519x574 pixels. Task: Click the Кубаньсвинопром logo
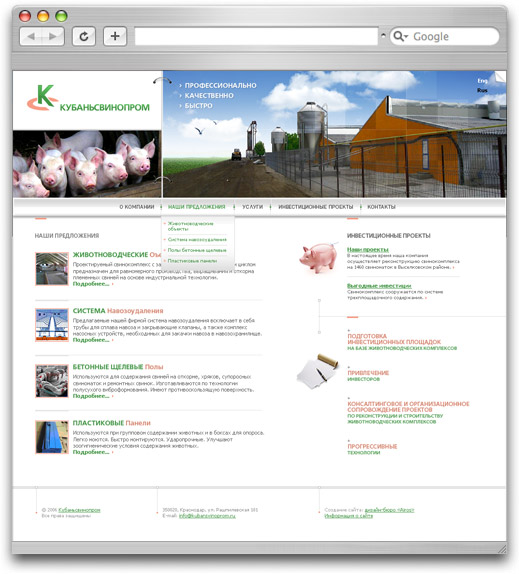pyautogui.click(x=88, y=98)
